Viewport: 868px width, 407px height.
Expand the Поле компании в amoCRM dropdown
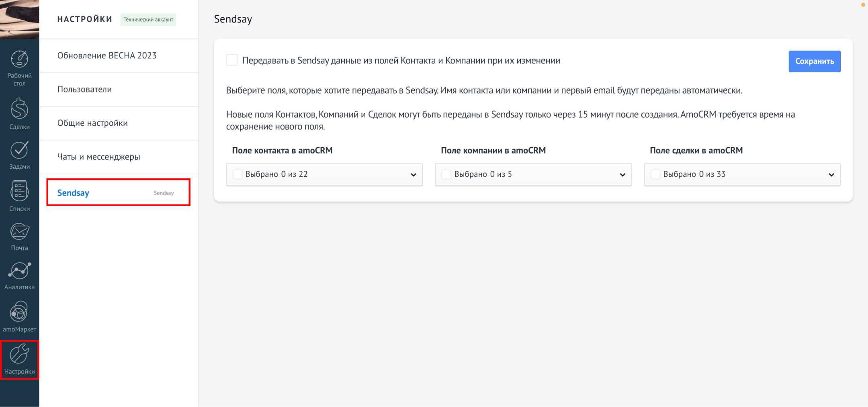(622, 175)
